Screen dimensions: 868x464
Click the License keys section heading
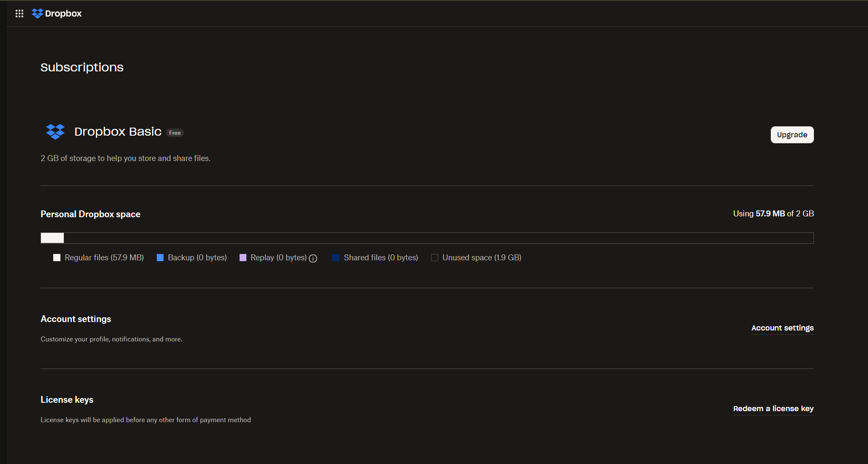click(x=67, y=400)
